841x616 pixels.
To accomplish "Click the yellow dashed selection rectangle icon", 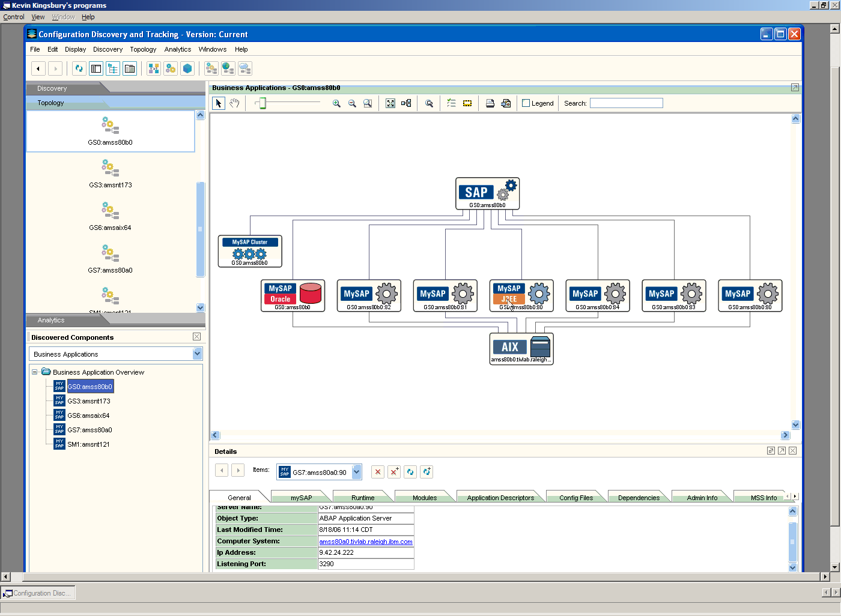I will point(467,103).
